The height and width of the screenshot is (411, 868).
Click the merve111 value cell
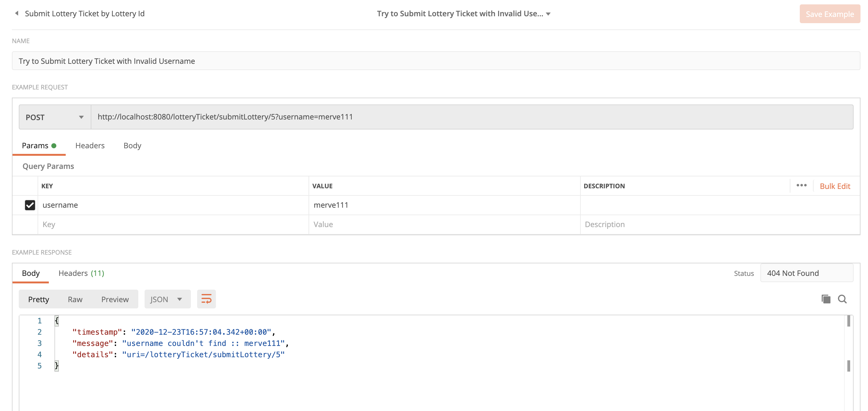444,205
